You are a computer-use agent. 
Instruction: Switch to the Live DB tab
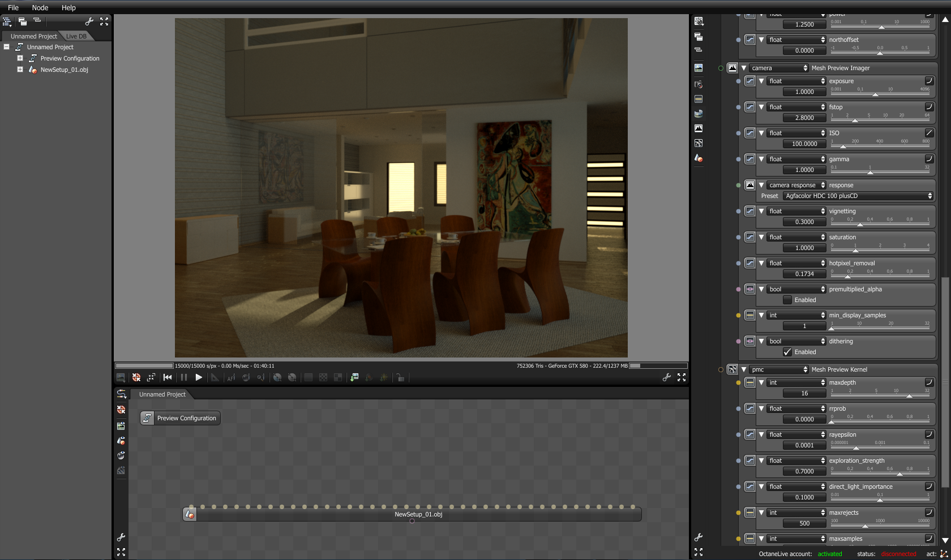pyautogui.click(x=76, y=36)
